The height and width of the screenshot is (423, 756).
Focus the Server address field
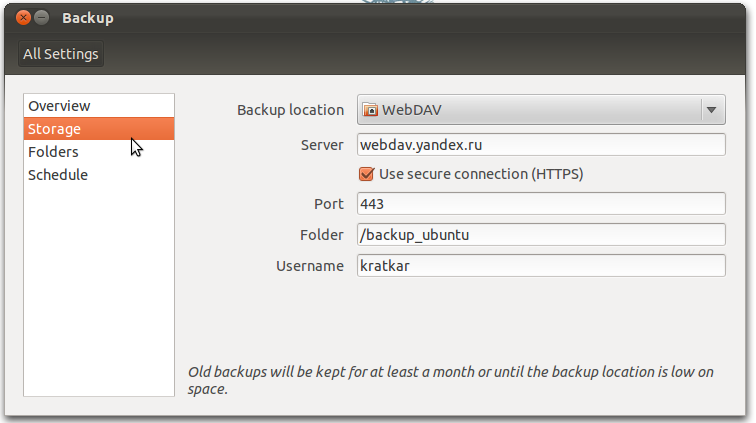(540, 145)
